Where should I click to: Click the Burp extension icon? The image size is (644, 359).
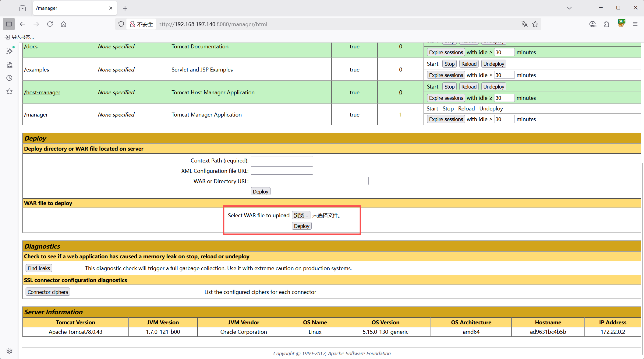point(621,23)
